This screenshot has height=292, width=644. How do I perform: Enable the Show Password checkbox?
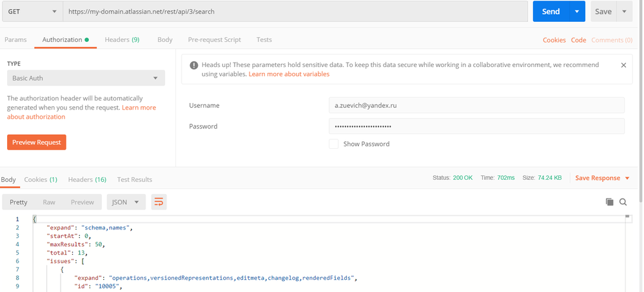pos(333,144)
